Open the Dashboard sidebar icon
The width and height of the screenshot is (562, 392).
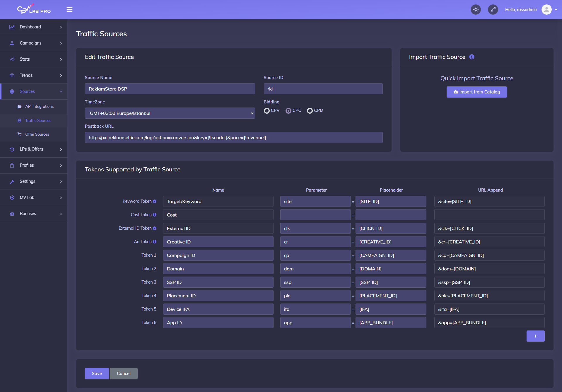(12, 27)
